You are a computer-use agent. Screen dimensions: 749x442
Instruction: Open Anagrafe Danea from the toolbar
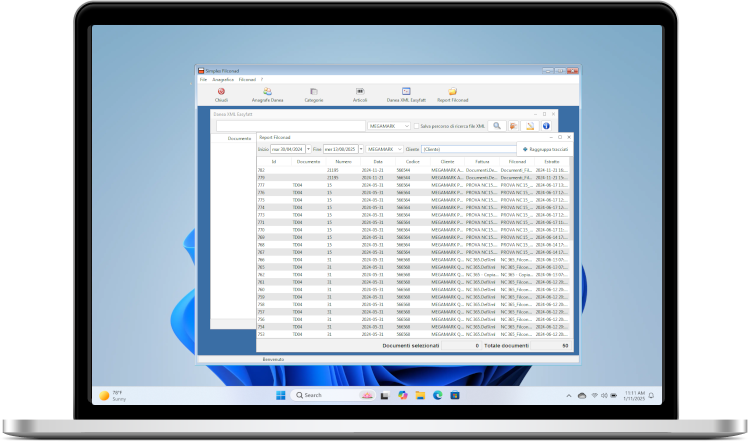[267, 95]
